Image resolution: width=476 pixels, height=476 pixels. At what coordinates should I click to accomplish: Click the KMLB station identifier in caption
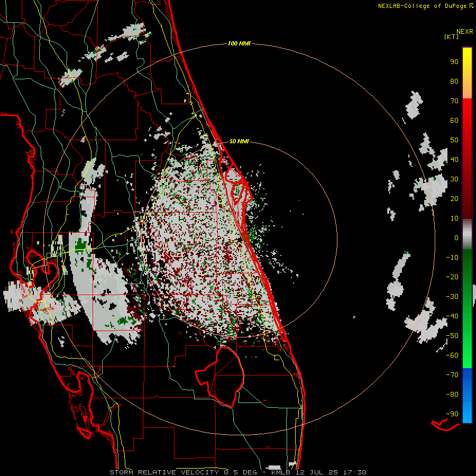[281, 472]
